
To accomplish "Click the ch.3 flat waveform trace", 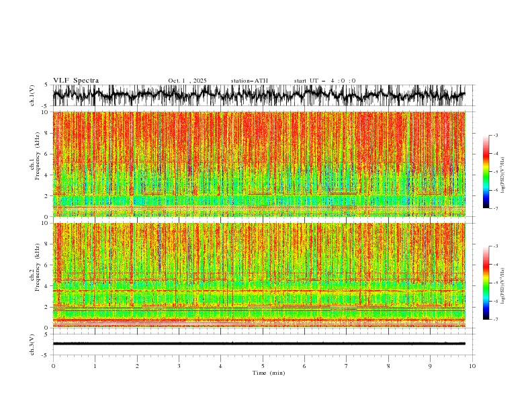I will click(259, 344).
